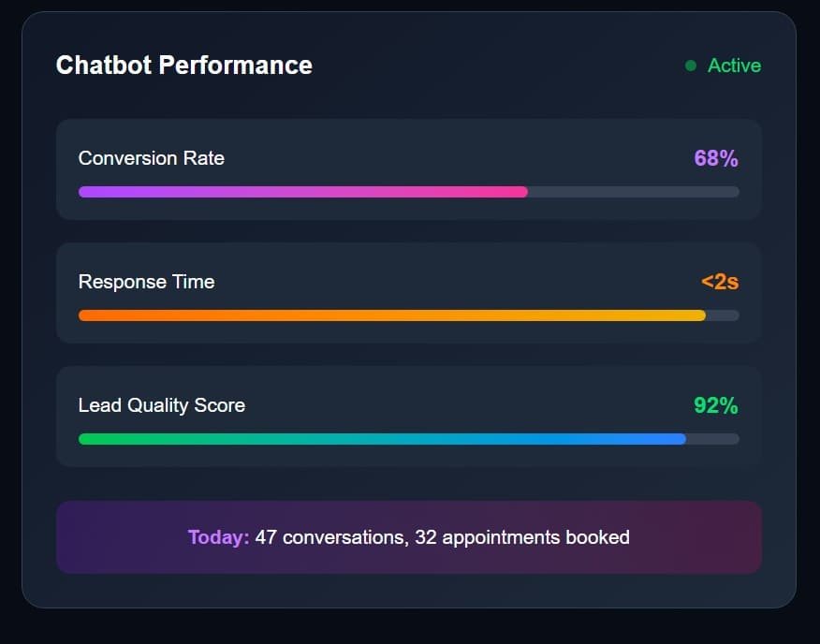Select the Lead Quality Score card
The height and width of the screenshot is (644, 820).
[x=408, y=417]
